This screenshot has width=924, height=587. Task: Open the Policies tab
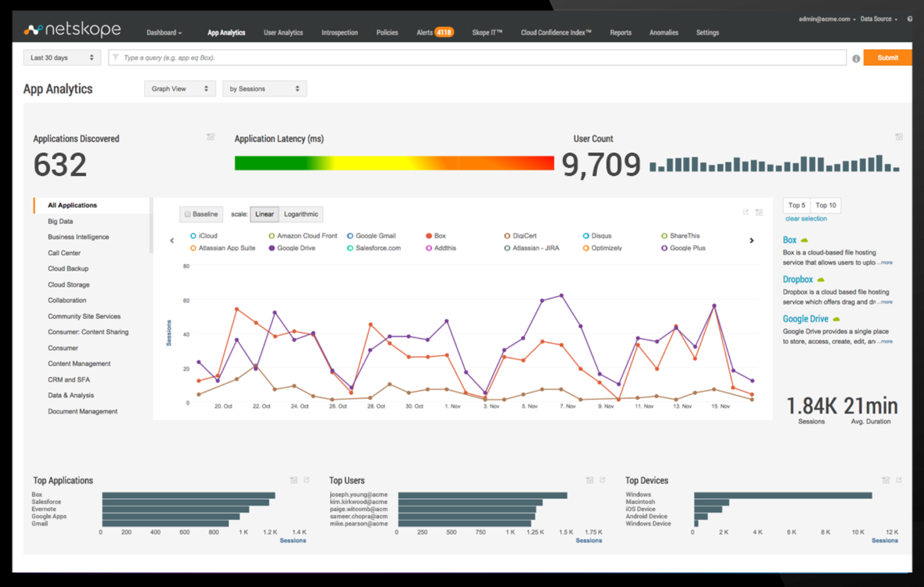[387, 33]
